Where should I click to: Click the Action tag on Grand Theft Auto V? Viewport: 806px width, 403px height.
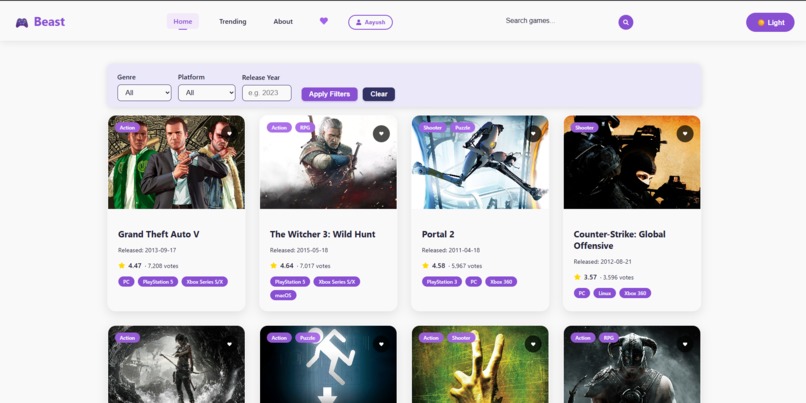pos(127,127)
